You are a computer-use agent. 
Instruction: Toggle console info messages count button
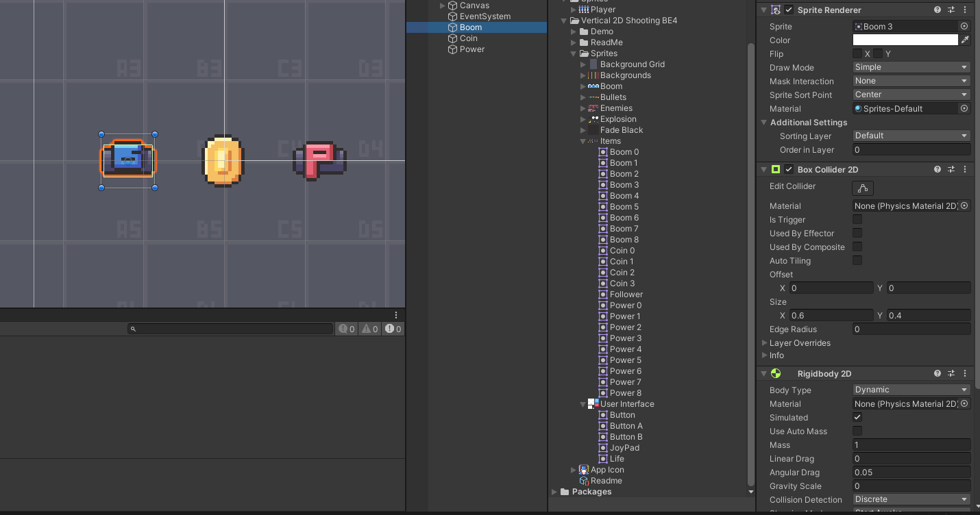point(346,329)
